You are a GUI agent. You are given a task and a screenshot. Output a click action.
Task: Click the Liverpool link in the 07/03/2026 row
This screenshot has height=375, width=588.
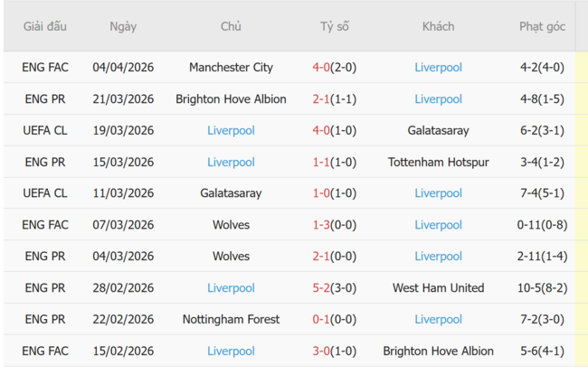438,225
